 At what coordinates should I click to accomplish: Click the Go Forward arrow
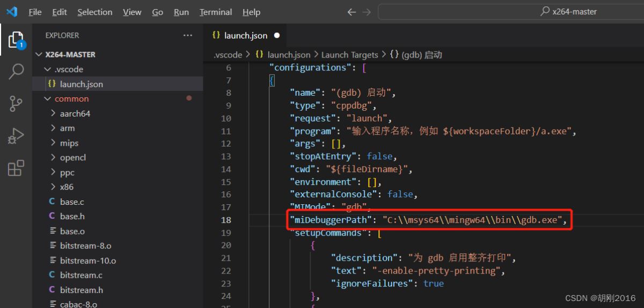click(367, 12)
